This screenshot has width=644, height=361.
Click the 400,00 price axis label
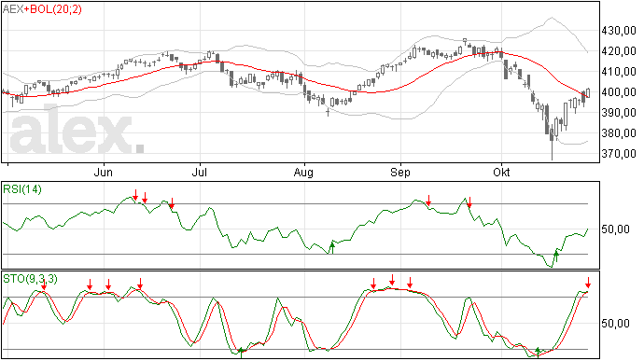coord(619,92)
